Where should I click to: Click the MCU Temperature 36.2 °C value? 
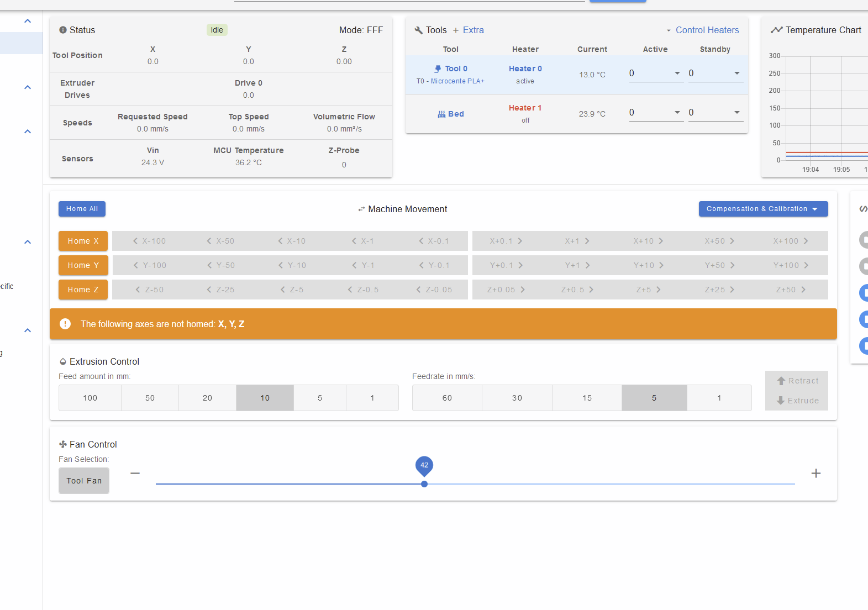tap(249, 162)
